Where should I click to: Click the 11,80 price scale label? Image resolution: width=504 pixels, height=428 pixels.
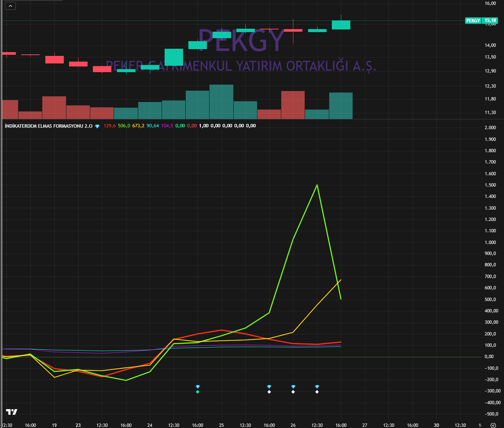coord(490,99)
